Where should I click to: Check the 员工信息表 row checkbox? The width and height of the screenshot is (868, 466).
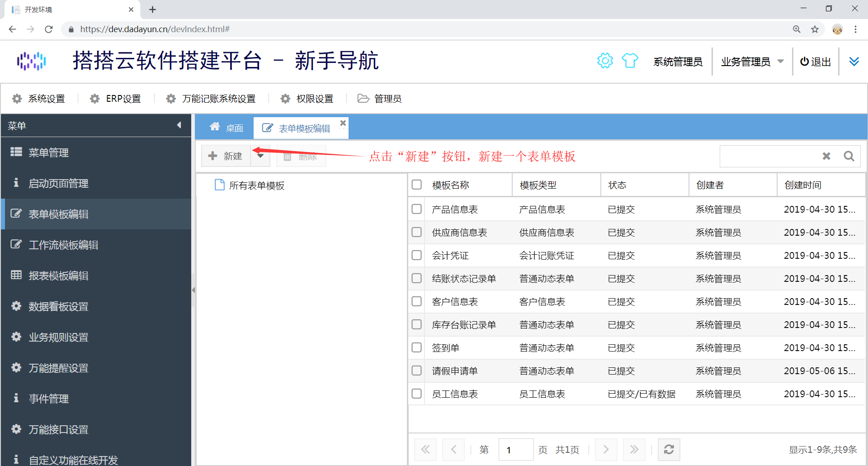[x=417, y=394]
